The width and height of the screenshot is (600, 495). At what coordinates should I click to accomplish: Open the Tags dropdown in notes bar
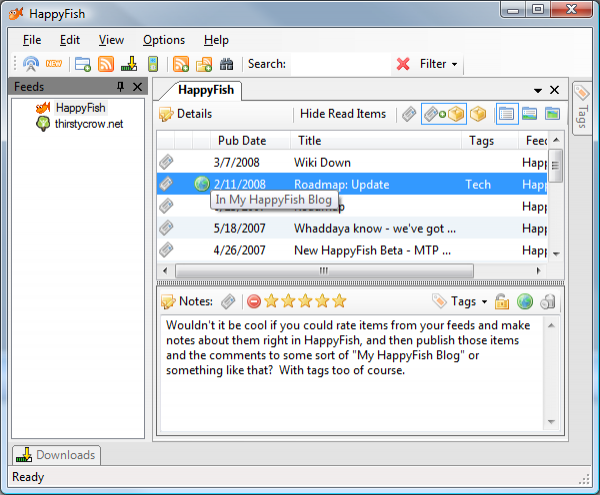(460, 301)
